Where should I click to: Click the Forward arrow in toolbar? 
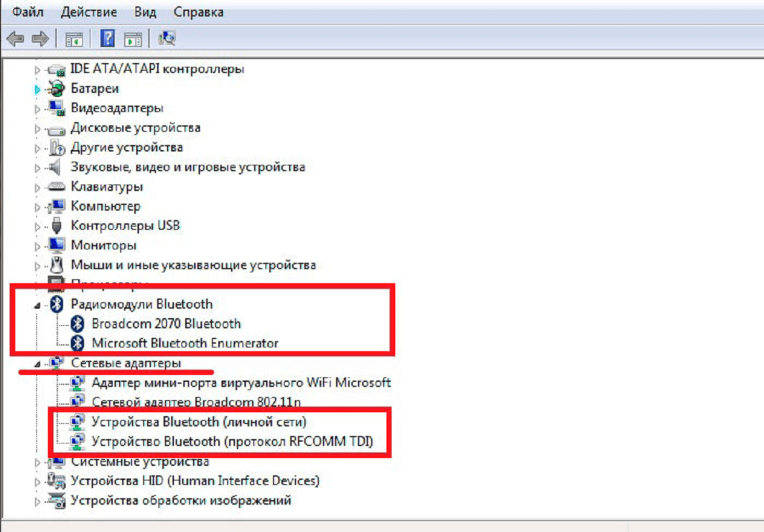[40, 39]
